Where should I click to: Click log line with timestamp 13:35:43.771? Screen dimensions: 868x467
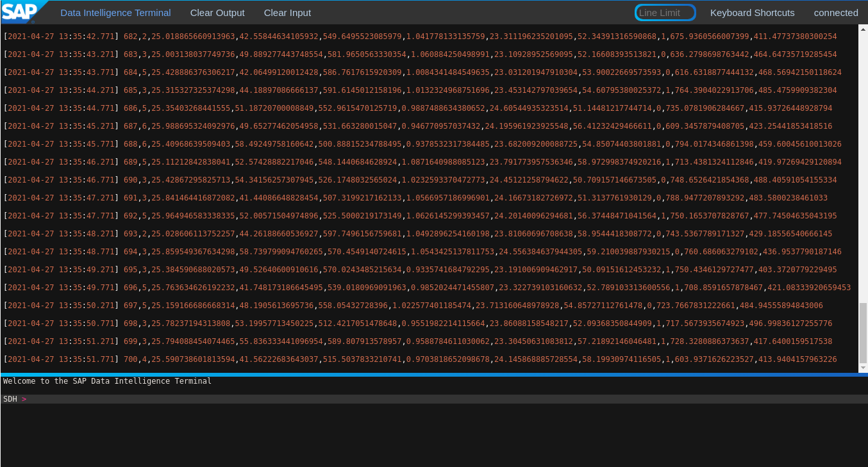422,72
